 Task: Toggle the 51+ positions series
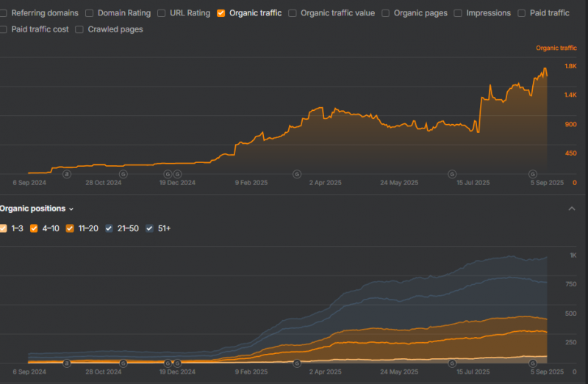coord(150,228)
